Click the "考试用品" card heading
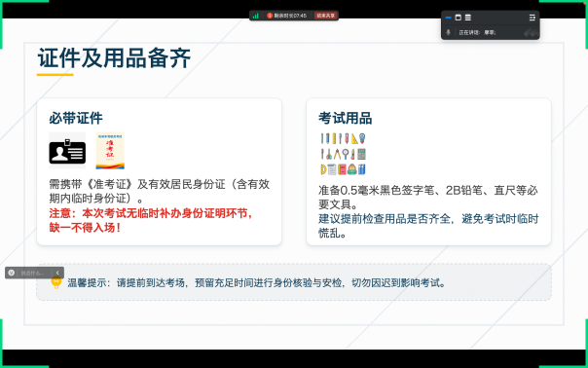This screenshot has width=588, height=368. (x=346, y=118)
